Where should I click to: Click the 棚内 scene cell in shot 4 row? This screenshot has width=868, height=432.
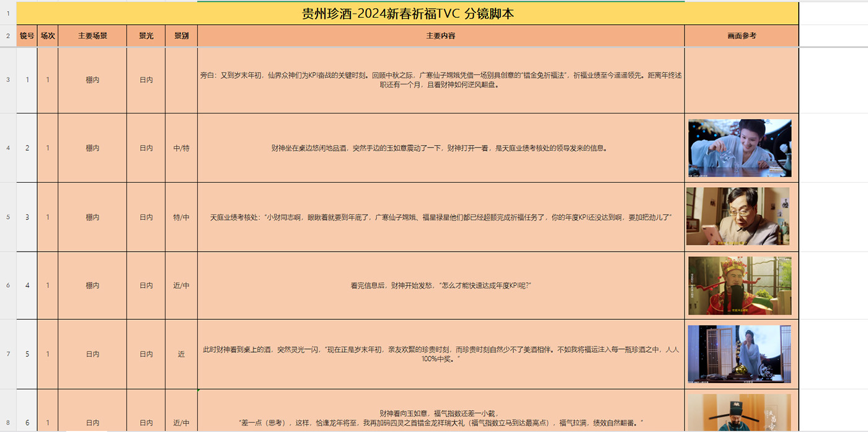pos(92,286)
